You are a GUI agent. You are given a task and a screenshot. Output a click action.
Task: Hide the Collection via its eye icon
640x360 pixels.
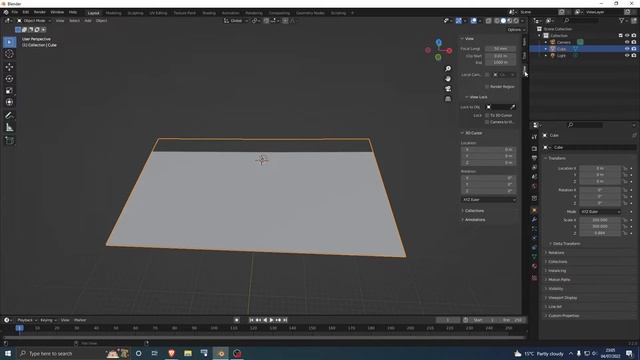627,36
